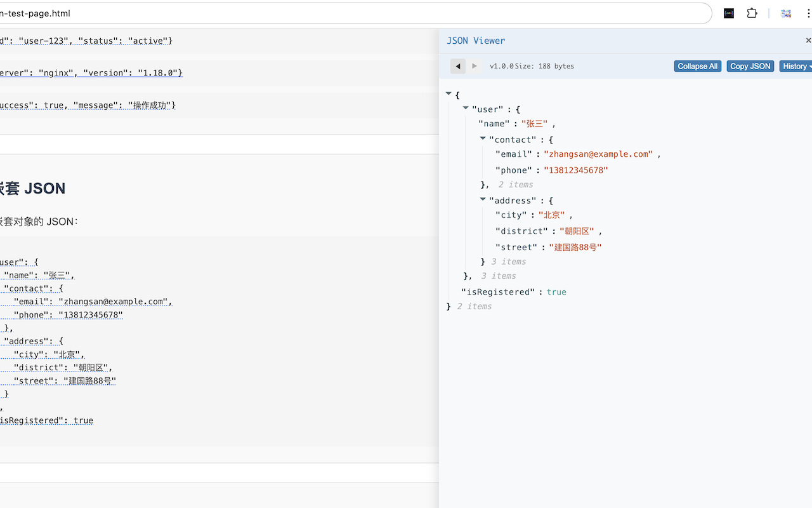This screenshot has height=508, width=812.
Task: Click the JSON Viewer panel title
Action: [x=476, y=41]
